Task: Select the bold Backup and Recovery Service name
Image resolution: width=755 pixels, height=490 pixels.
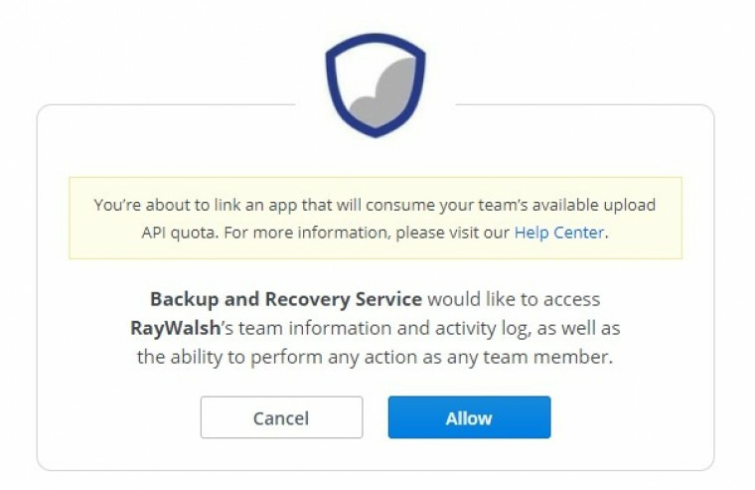Action: click(x=286, y=299)
